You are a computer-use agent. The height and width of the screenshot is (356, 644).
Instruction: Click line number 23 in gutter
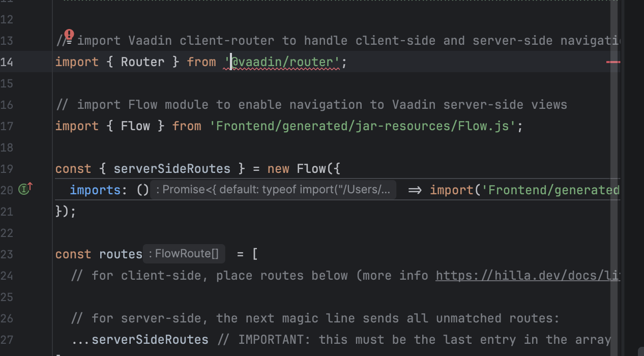(x=7, y=254)
